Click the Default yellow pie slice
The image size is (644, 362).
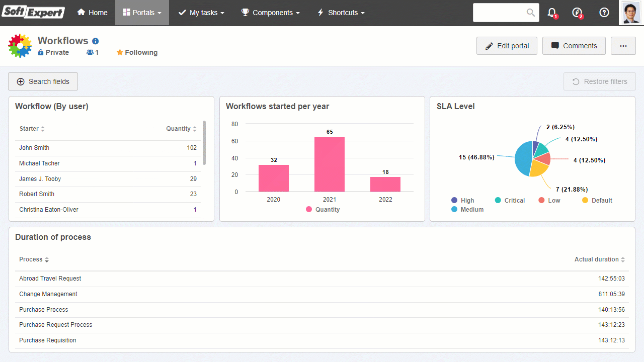pos(537,168)
